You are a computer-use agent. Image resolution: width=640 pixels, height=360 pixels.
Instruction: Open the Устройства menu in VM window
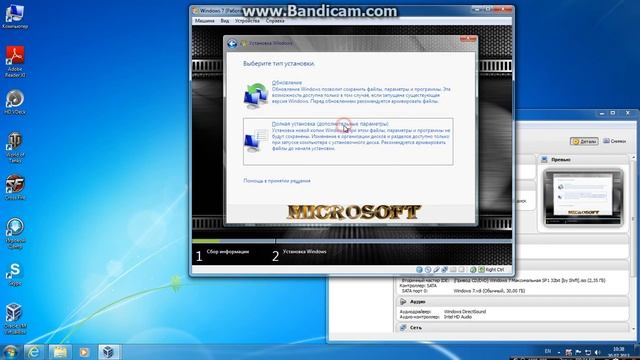coord(247,21)
